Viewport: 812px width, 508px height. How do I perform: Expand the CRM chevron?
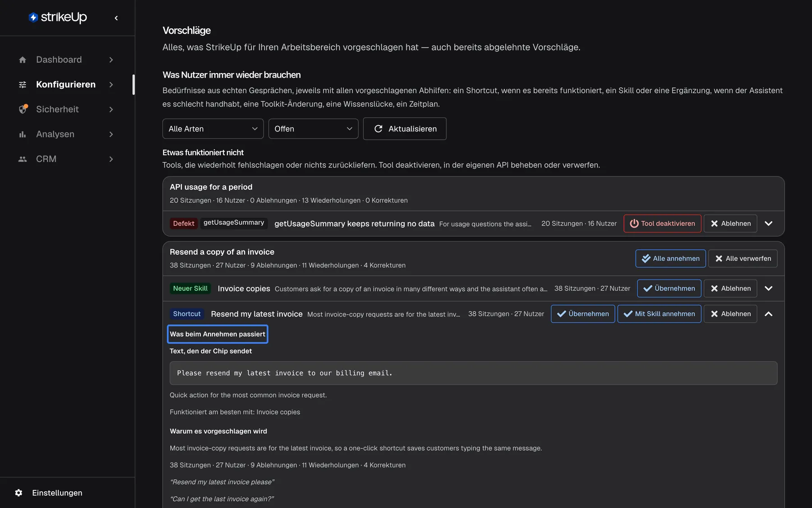111,159
